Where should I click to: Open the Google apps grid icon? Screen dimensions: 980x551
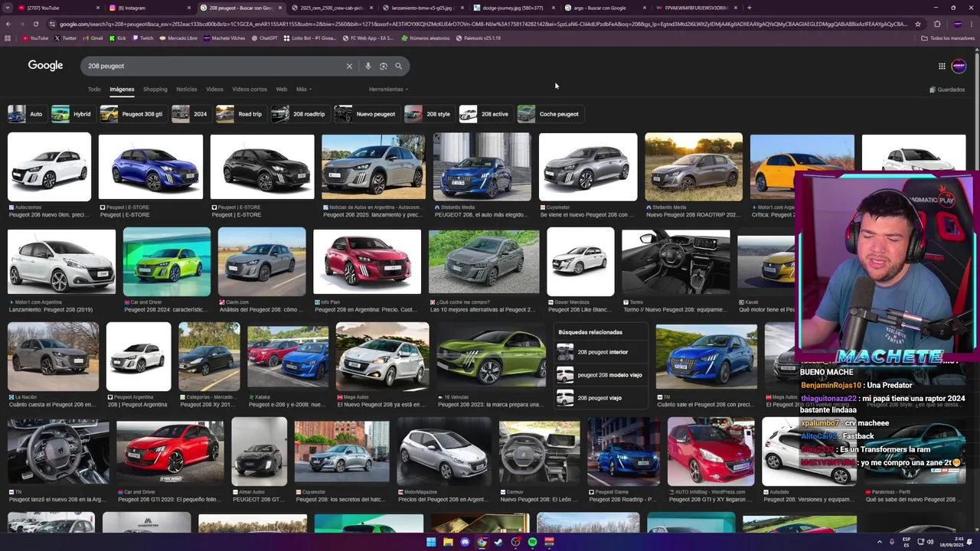pos(942,66)
